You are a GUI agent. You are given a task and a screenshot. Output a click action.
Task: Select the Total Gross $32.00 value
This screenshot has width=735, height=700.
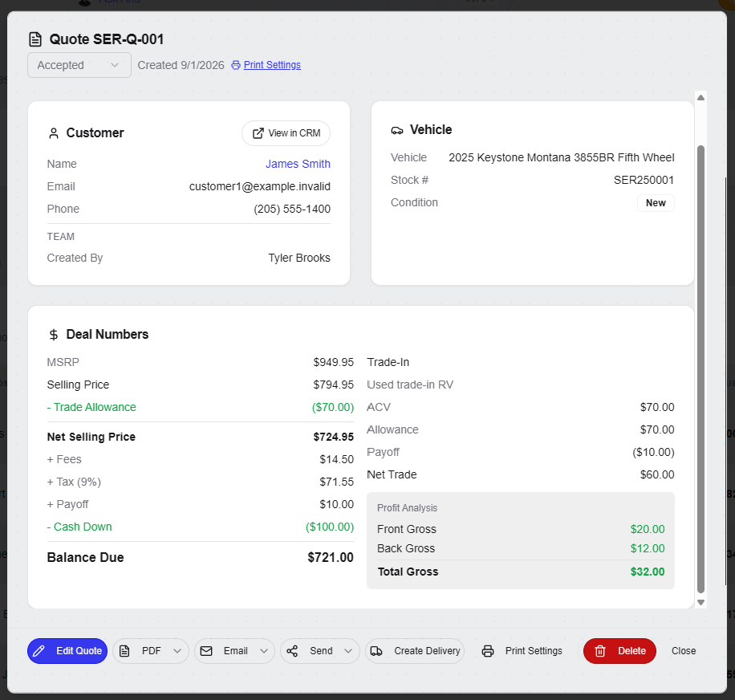[x=648, y=572]
